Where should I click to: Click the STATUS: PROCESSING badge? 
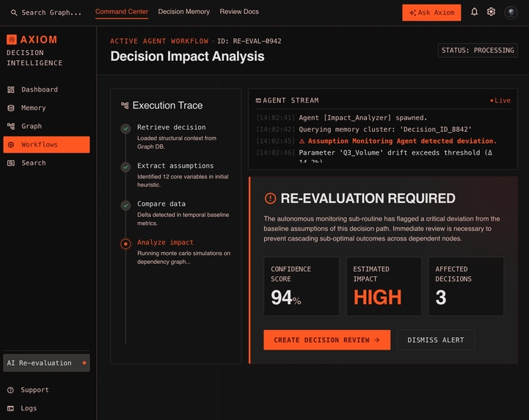click(478, 51)
